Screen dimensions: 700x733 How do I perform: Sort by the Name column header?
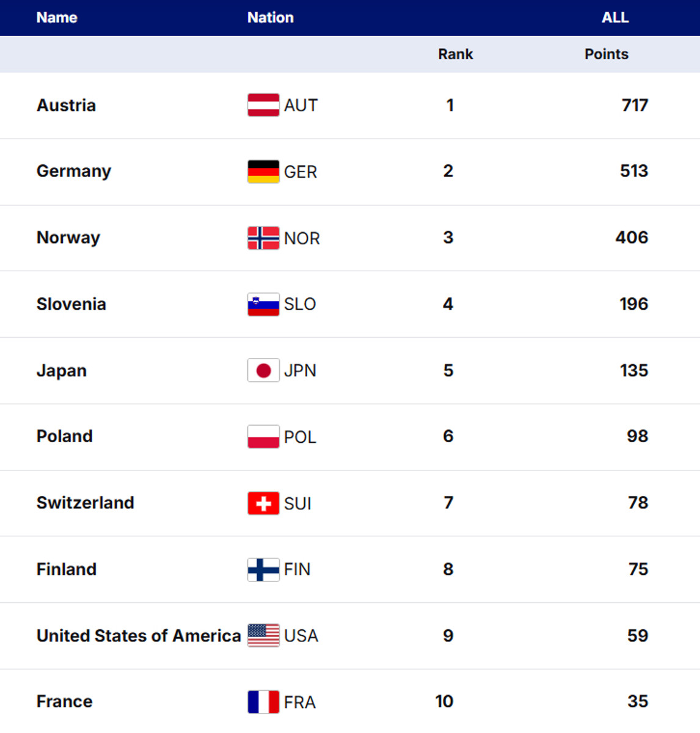point(57,18)
